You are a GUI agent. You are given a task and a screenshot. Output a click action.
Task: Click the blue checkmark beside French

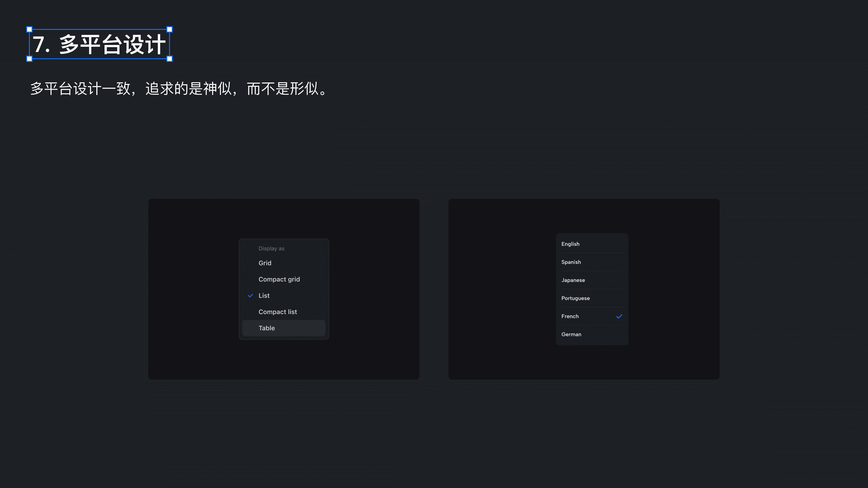pos(619,316)
